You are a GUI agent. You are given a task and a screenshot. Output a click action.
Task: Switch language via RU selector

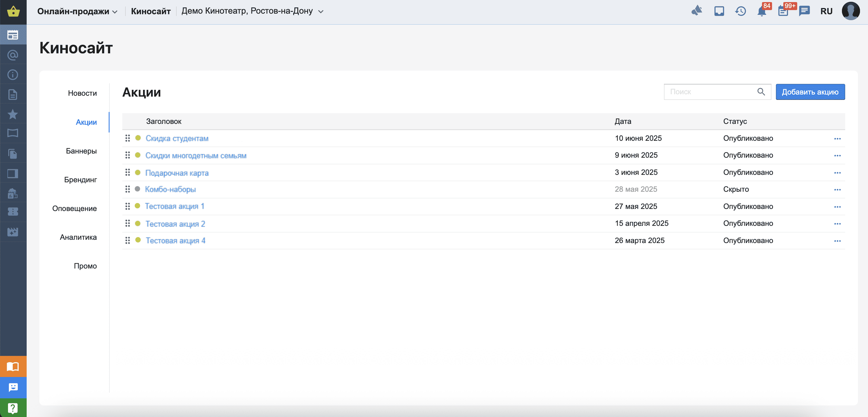[x=826, y=11]
